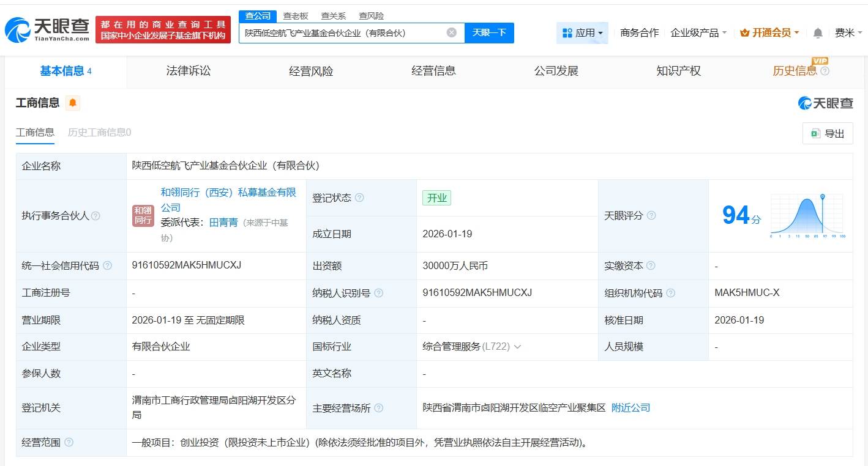Open the 开通会员 membership dropdown
Viewport: 868px width, 466px height.
pyautogui.click(x=769, y=33)
